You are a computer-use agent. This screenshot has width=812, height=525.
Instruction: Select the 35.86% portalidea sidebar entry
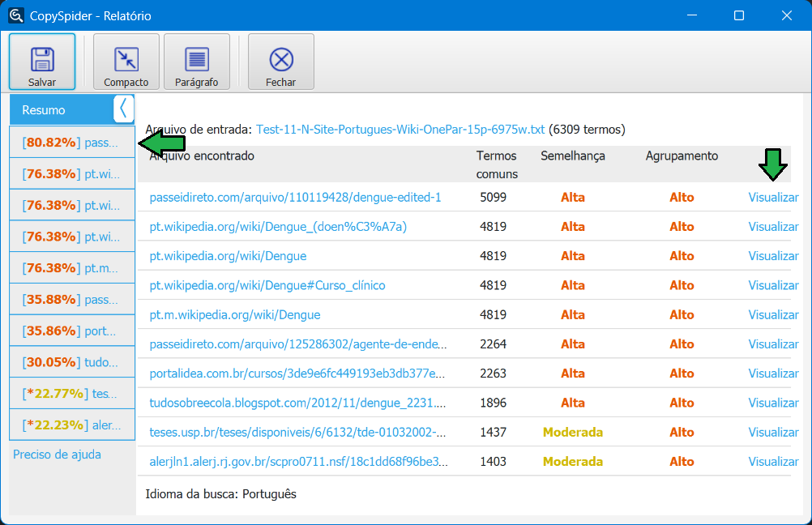71,331
